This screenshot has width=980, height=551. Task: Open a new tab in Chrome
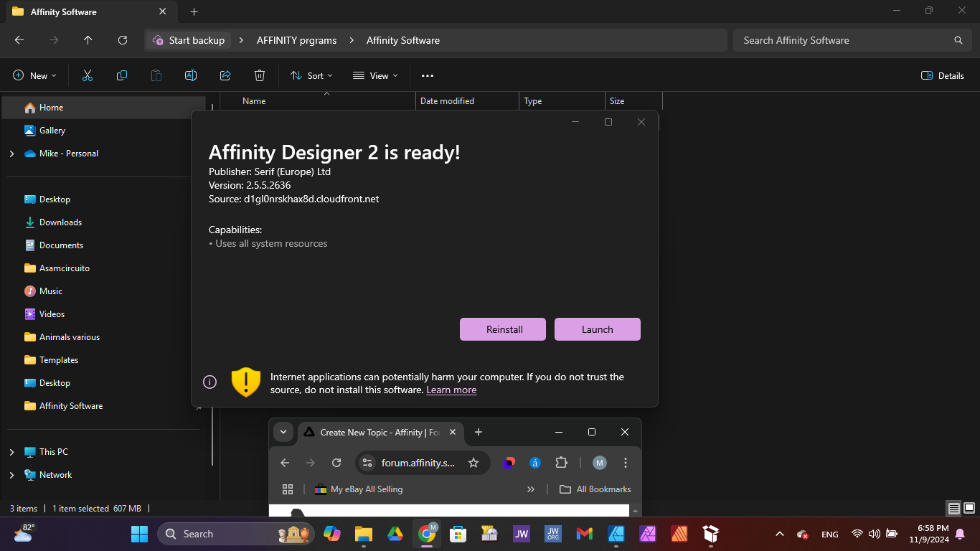pyautogui.click(x=479, y=432)
